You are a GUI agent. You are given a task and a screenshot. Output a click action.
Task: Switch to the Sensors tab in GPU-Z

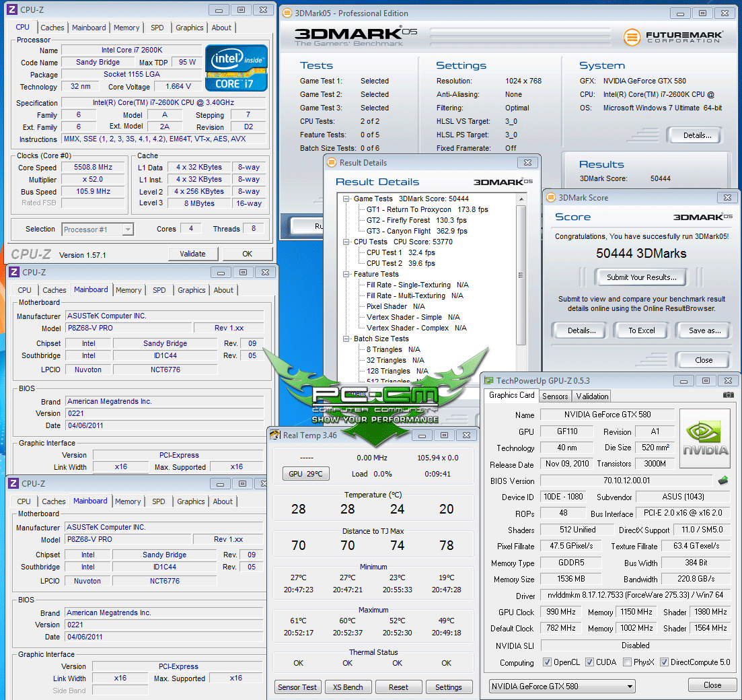[554, 396]
